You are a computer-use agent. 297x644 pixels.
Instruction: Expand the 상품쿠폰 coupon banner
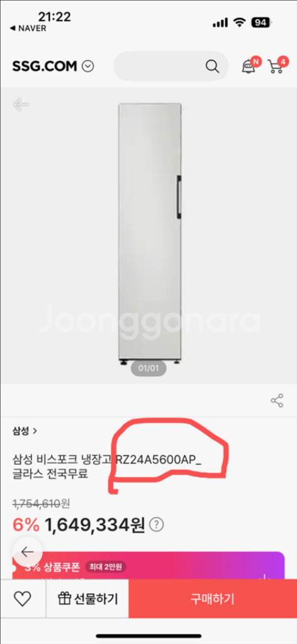tap(148, 566)
